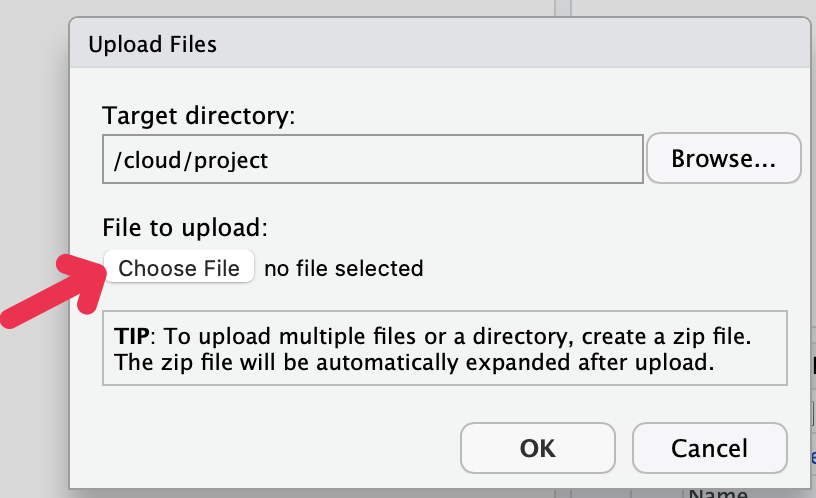Click the background pane above the dialog
The image size is (816, 498).
tap(300, 8)
